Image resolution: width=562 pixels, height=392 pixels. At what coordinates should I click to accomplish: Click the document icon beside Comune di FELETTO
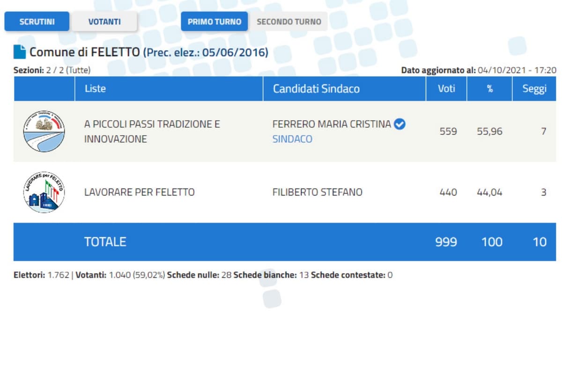tap(20, 51)
